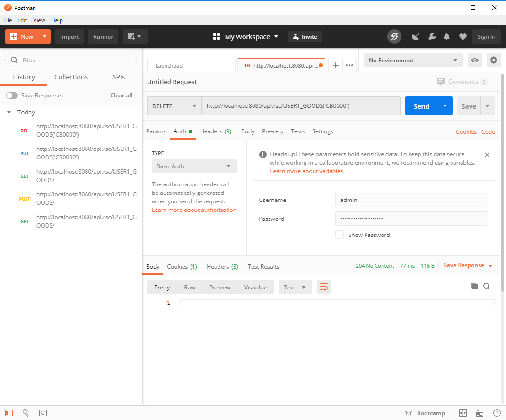Open the Save Response dropdown
Viewport: 506px width, 420px height.
coord(468,265)
